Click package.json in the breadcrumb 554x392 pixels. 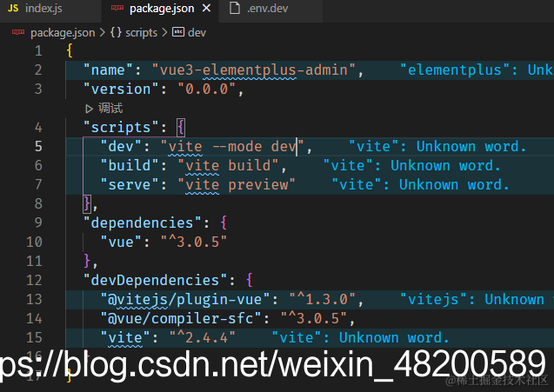pos(63,32)
